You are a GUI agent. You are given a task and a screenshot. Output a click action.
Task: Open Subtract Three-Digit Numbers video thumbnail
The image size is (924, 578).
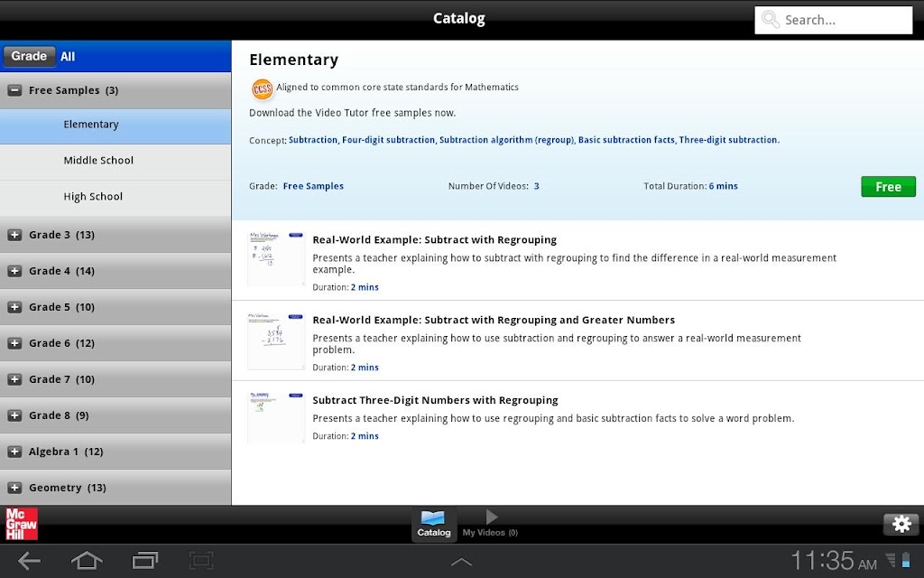tap(276, 418)
